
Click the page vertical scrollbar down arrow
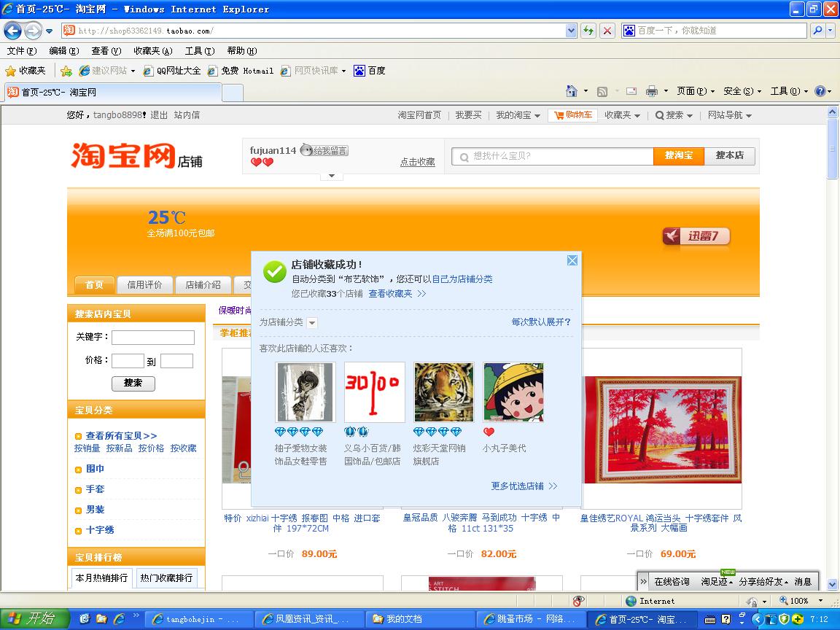pyautogui.click(x=832, y=585)
